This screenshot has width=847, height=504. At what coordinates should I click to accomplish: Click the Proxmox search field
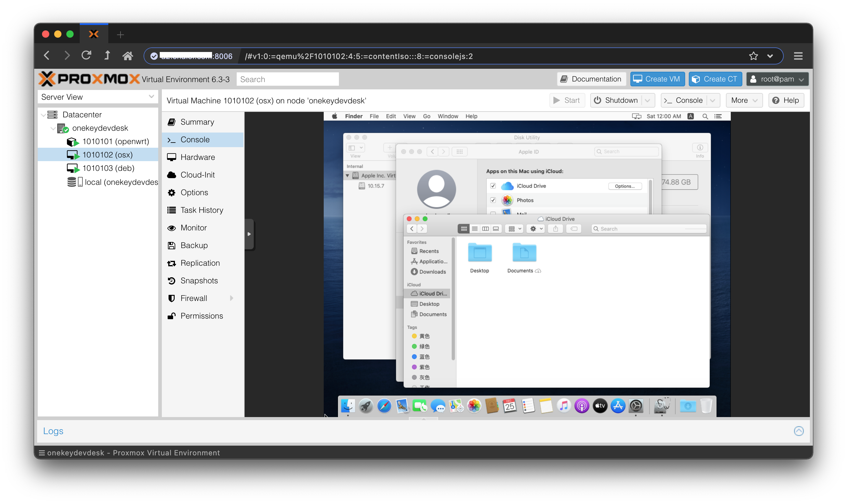click(287, 79)
